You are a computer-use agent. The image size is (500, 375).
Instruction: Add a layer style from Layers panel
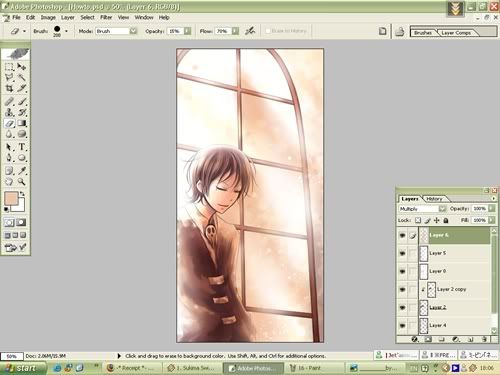415,339
